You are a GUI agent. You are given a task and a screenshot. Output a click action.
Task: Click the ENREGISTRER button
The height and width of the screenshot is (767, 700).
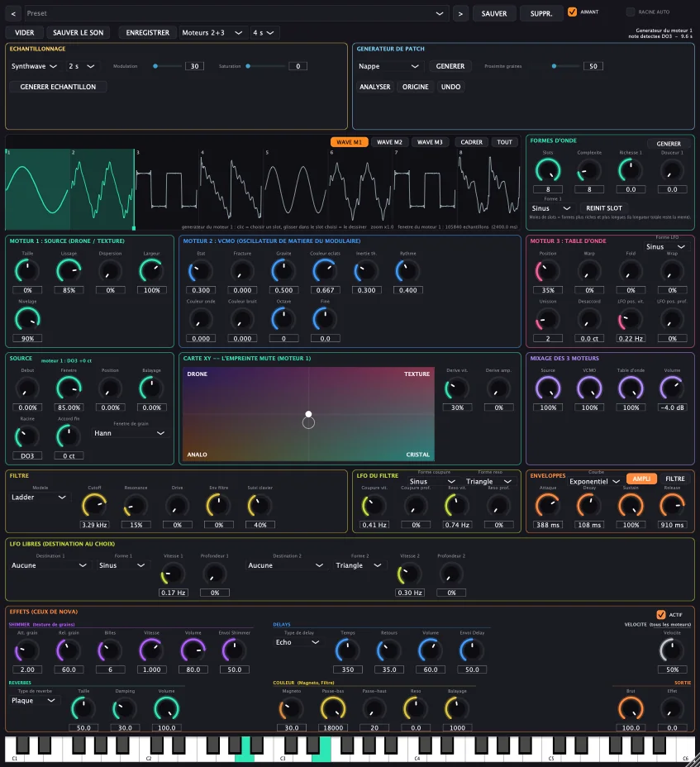coord(148,33)
